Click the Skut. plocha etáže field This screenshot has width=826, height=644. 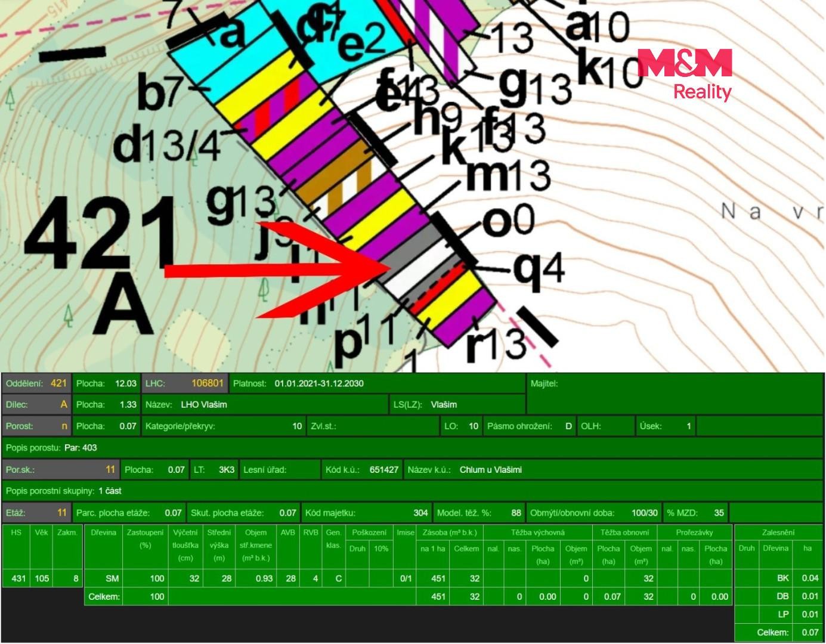pyautogui.click(x=243, y=513)
